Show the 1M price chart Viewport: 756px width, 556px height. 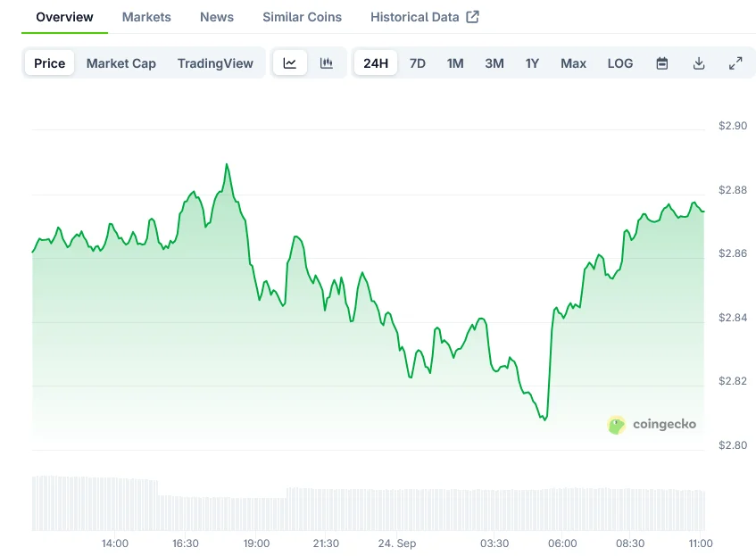pyautogui.click(x=455, y=62)
